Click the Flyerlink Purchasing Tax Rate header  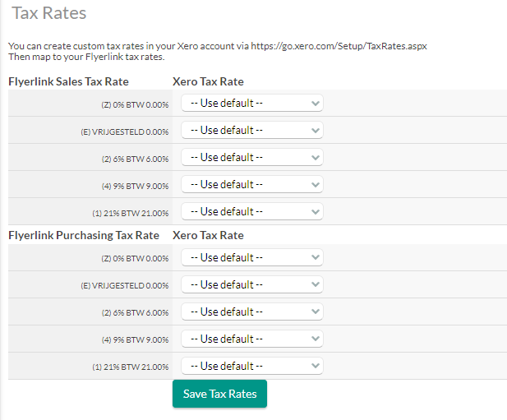point(84,235)
